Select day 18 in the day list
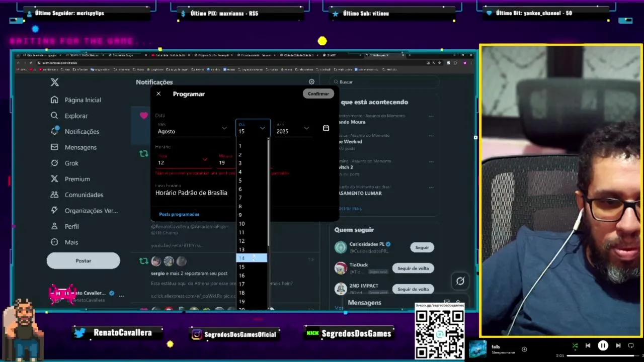644x362 pixels. (252, 293)
